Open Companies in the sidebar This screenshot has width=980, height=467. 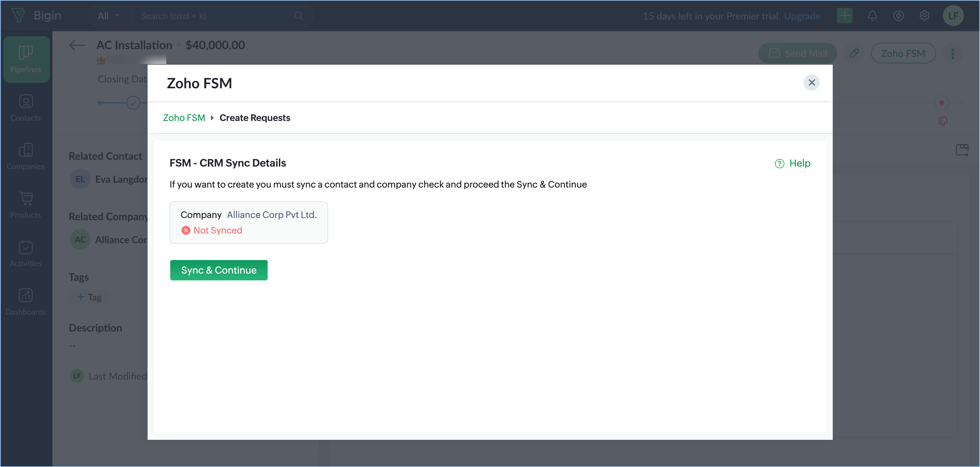(26, 156)
